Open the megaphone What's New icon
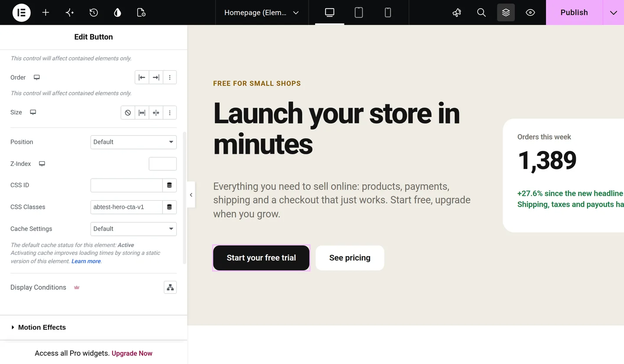 457,13
